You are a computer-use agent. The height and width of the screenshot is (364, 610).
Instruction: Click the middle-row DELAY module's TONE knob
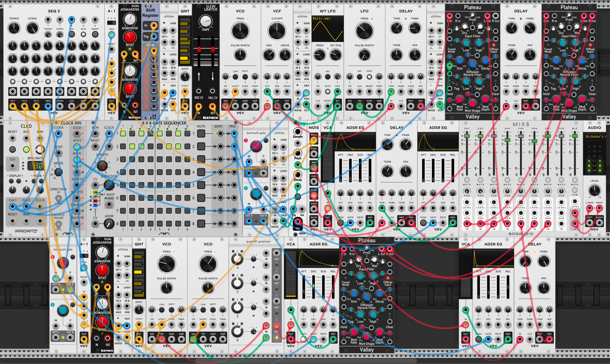387,171
